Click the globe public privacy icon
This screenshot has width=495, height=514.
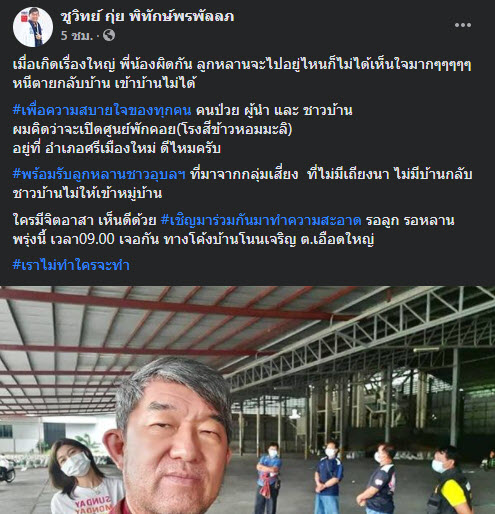(x=109, y=35)
